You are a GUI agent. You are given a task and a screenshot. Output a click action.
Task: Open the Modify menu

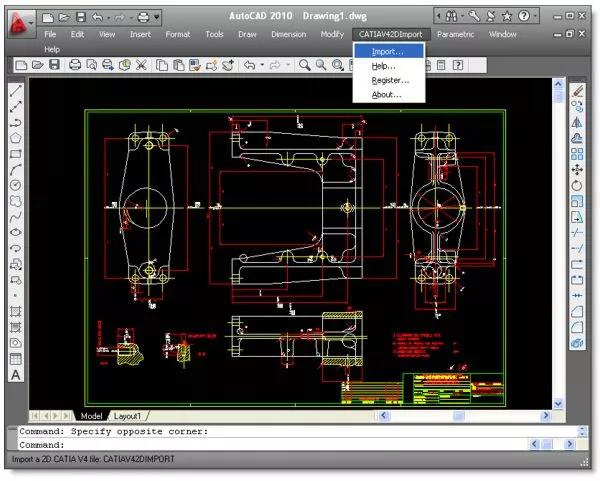[x=332, y=34]
